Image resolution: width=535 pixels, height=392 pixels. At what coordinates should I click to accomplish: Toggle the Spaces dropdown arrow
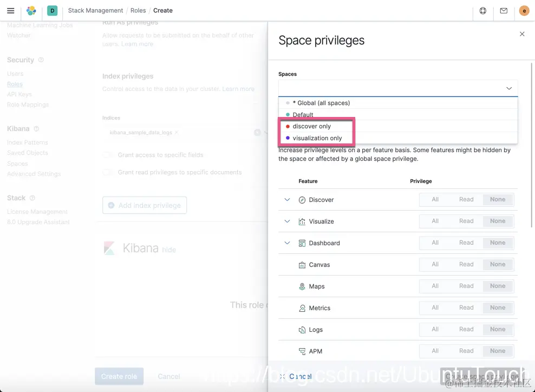coord(508,88)
